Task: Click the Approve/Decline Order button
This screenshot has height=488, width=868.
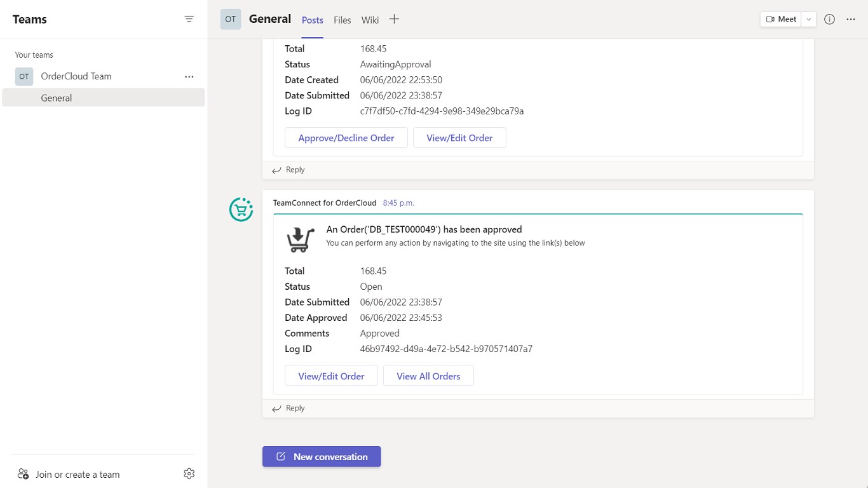Action: tap(346, 138)
